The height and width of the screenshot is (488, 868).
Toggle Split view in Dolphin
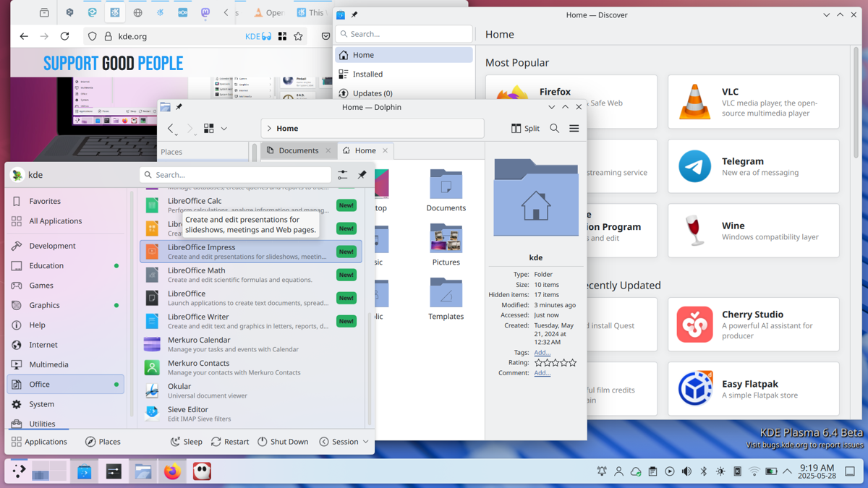(525, 128)
